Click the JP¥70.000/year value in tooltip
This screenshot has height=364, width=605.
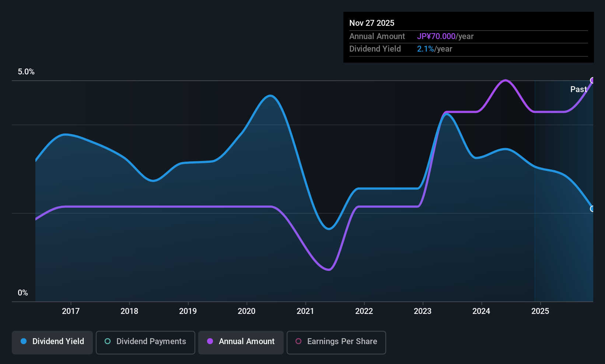445,36
